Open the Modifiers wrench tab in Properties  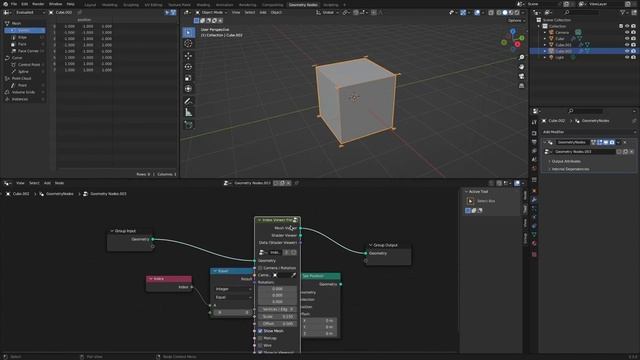click(534, 200)
